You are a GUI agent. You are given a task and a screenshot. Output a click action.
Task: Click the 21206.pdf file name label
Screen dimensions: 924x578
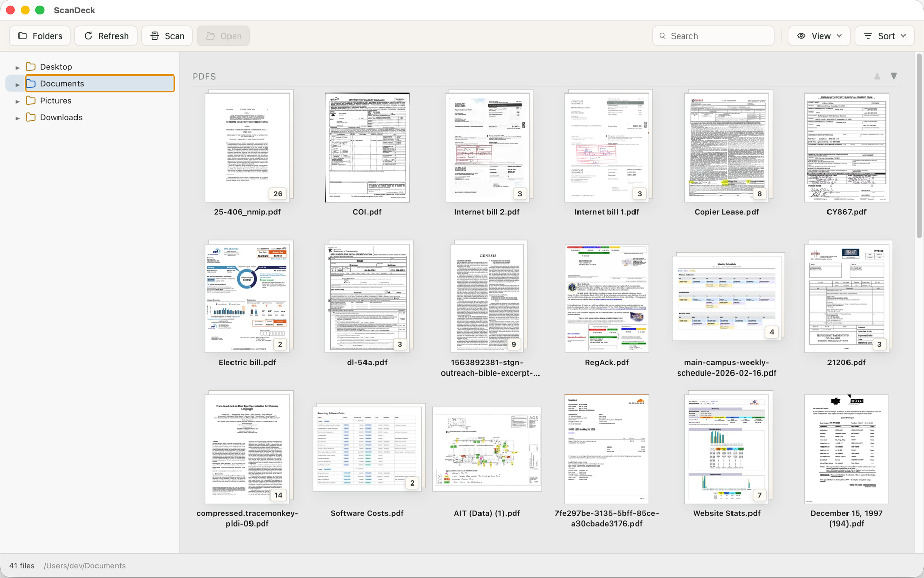846,362
